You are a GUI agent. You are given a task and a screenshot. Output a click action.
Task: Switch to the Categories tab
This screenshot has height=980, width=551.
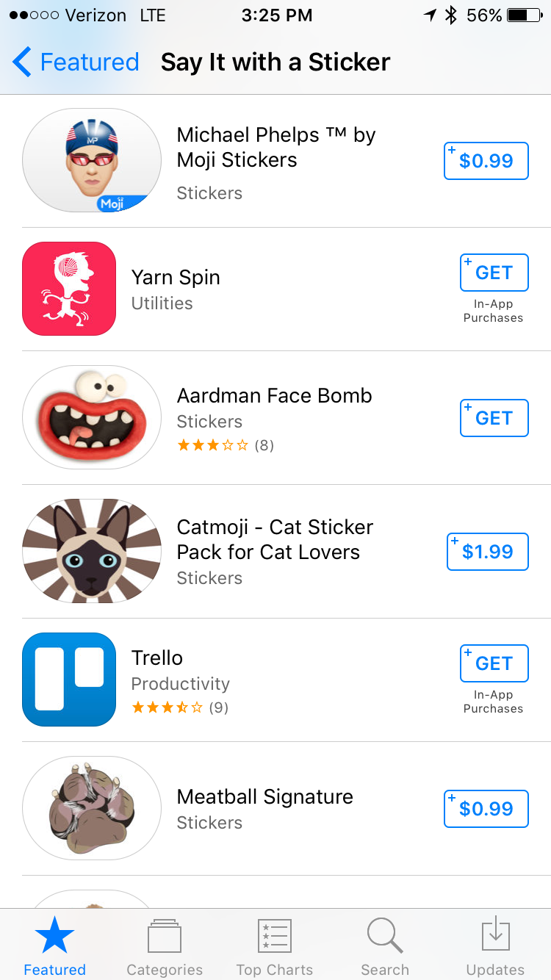tap(165, 947)
